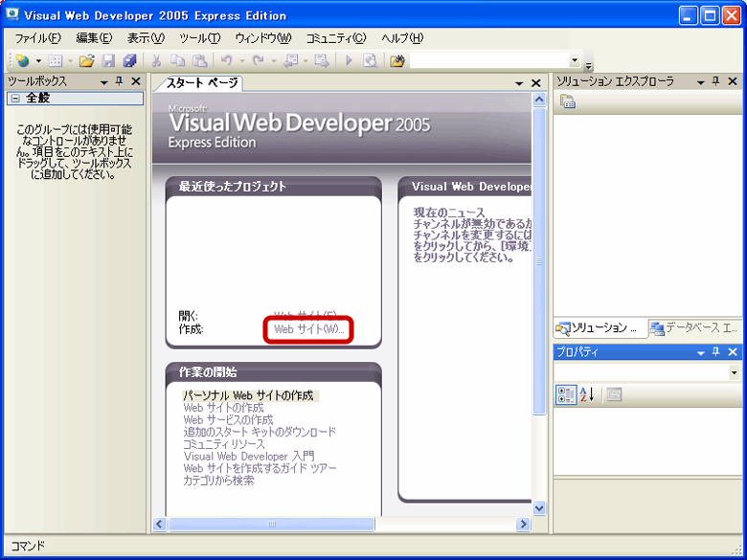Viewport: 747px width, 560px height.
Task: Click the Add New Item toolbar icon
Action: tap(56, 61)
